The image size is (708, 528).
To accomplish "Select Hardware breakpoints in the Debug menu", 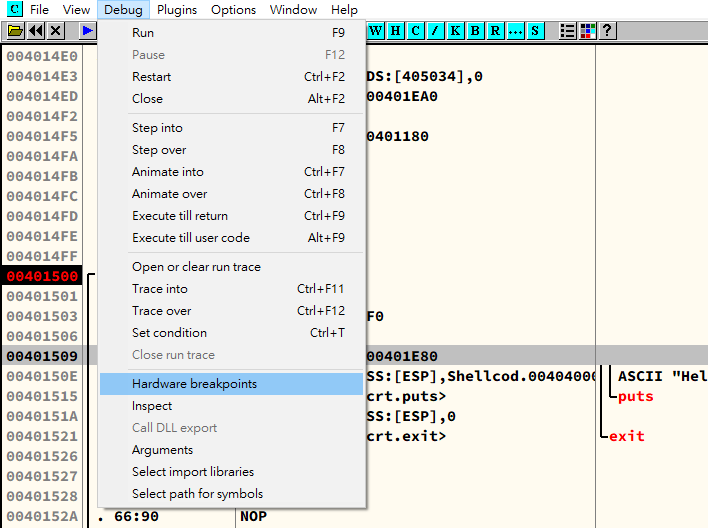I will 194,384.
